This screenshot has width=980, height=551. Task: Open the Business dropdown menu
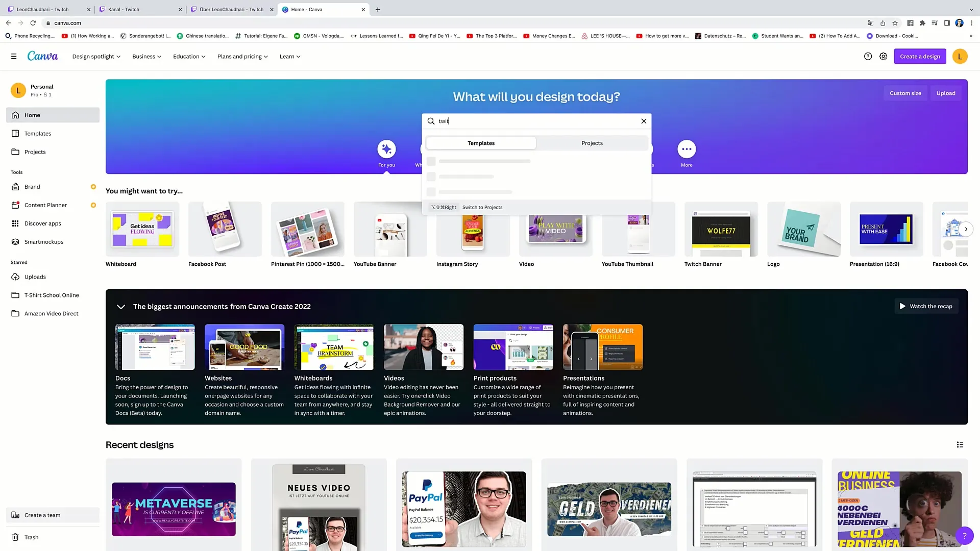[x=146, y=56]
